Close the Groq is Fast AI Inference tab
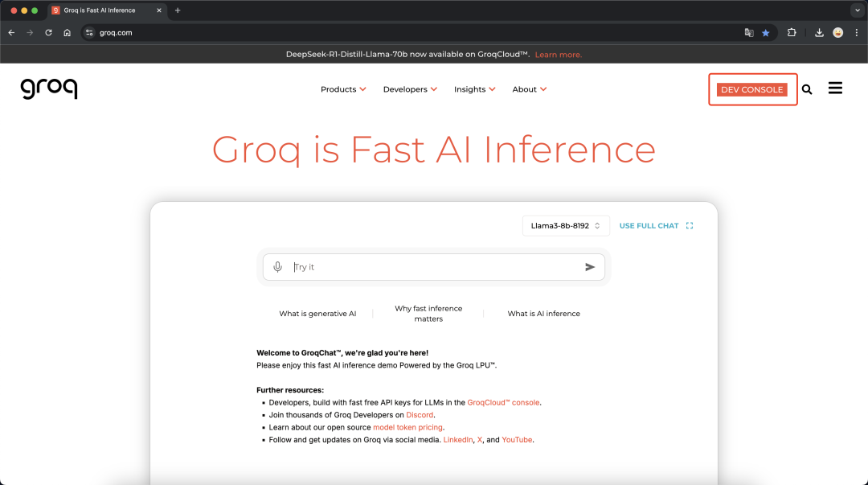The image size is (868, 485). pyautogui.click(x=159, y=10)
